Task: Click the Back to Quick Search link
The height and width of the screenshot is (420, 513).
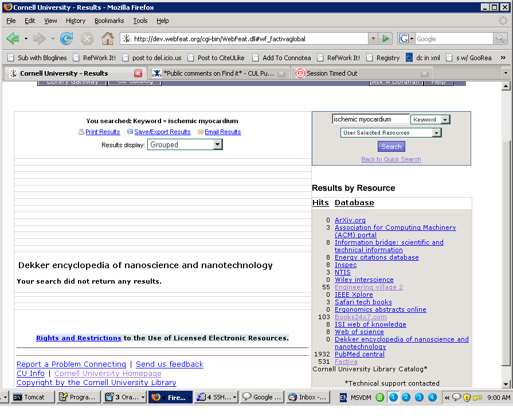Action: [x=391, y=159]
